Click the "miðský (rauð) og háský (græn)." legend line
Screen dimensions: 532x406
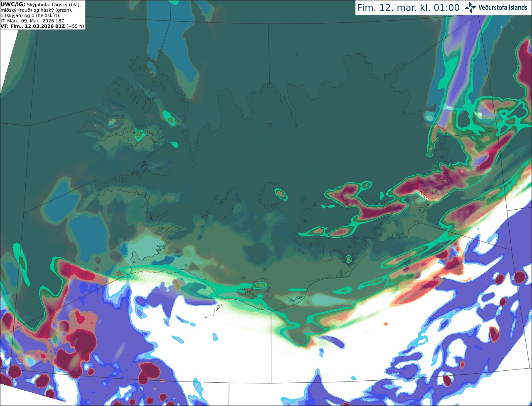[37, 10]
